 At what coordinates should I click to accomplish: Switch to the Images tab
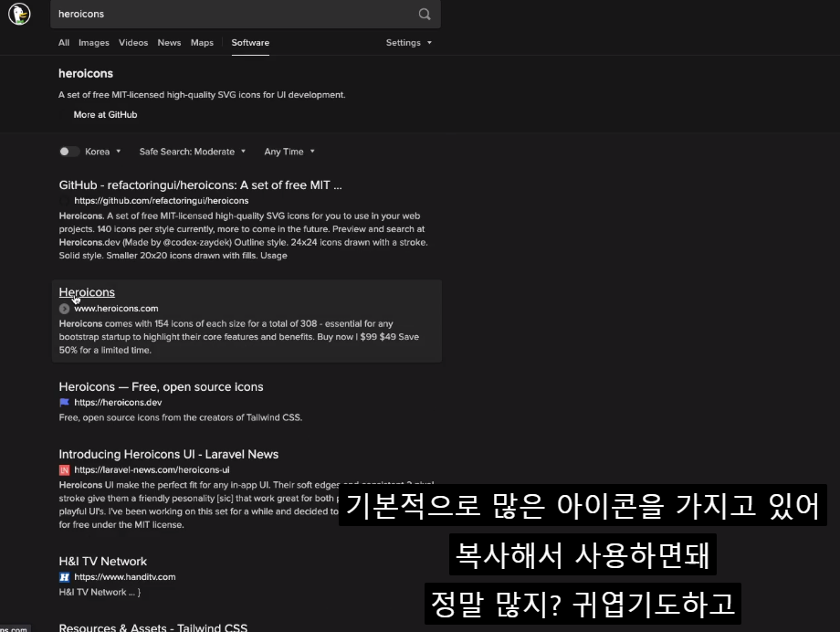tap(94, 42)
